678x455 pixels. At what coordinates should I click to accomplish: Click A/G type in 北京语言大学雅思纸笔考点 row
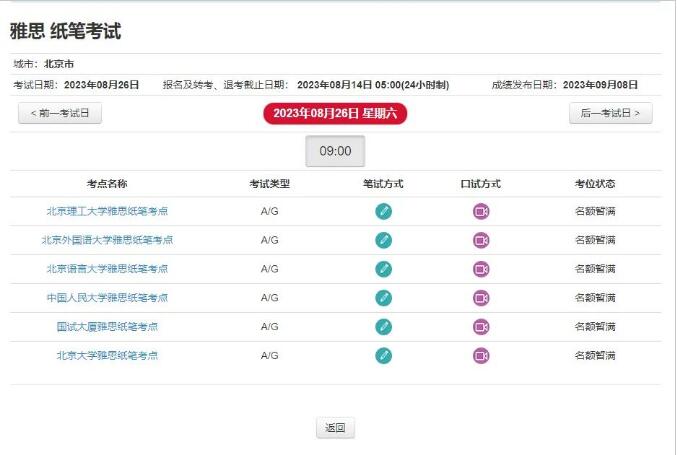(270, 269)
